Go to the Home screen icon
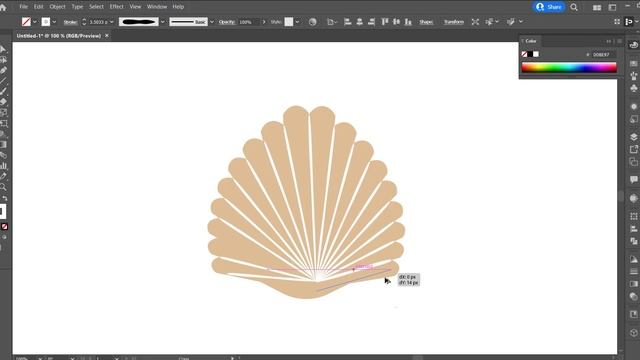 (x=3, y=7)
